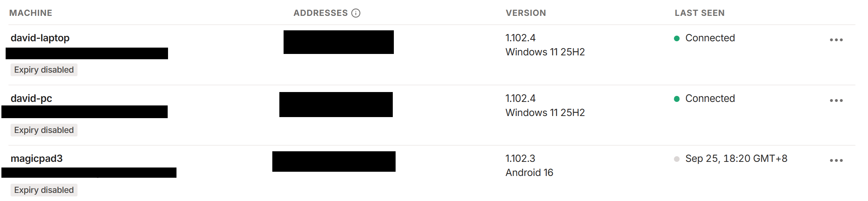Viewport: 868px width, 201px height.
Task: Expand magicpad3 redacted address box
Action: click(x=334, y=162)
